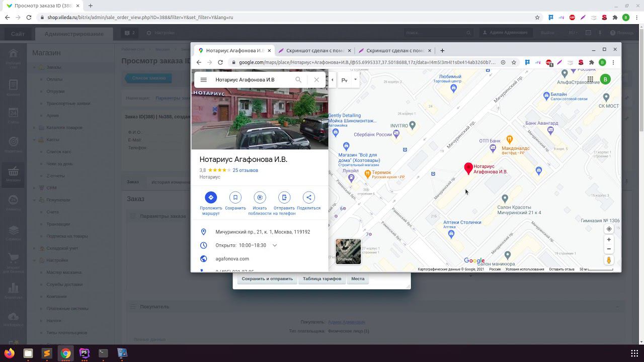
Task: Go back in the Maps window
Action: [x=199, y=62]
